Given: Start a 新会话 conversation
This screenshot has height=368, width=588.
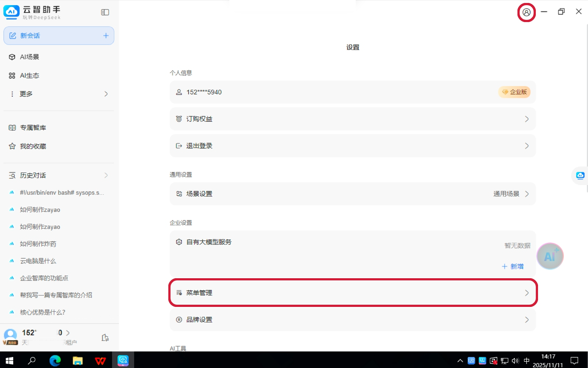Looking at the screenshot, I should pos(59,36).
